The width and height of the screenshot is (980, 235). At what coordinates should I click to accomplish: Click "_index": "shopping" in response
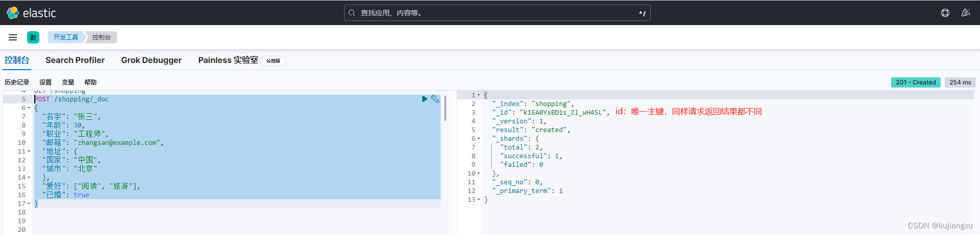pyautogui.click(x=533, y=104)
